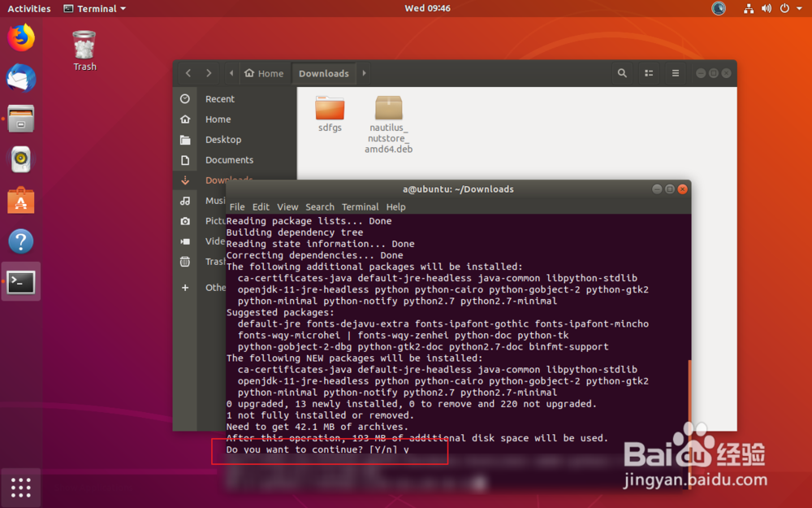
Task: Click Activities in the top bar
Action: 28,8
